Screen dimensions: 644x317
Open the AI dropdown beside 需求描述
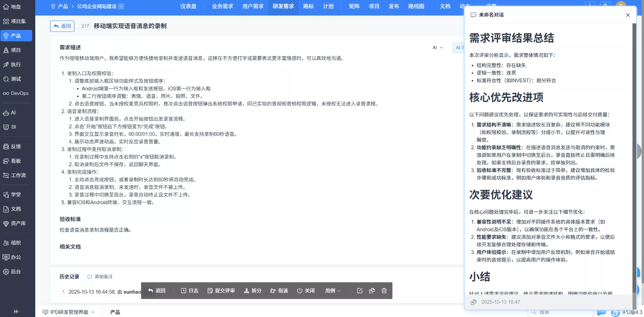[x=437, y=47]
